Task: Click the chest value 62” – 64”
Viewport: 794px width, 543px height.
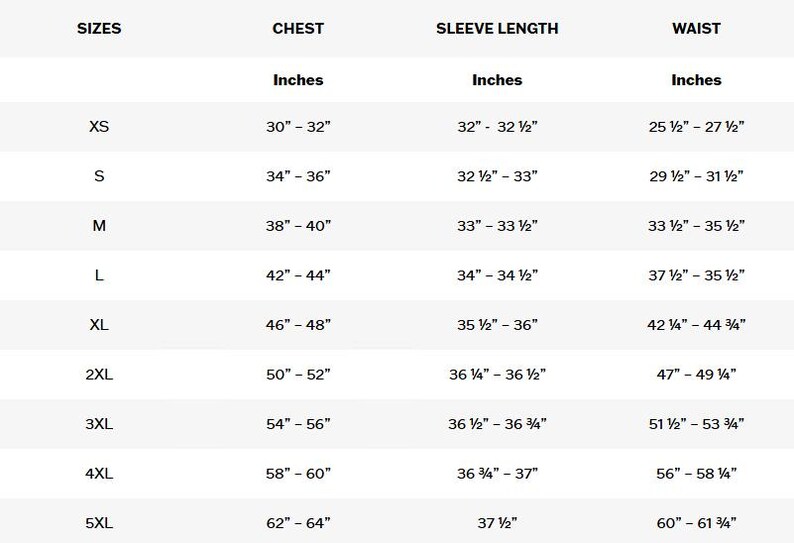Action: tap(298, 523)
